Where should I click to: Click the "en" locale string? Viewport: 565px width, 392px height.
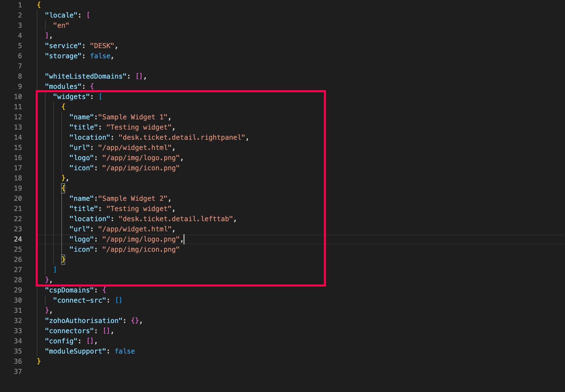pos(61,25)
